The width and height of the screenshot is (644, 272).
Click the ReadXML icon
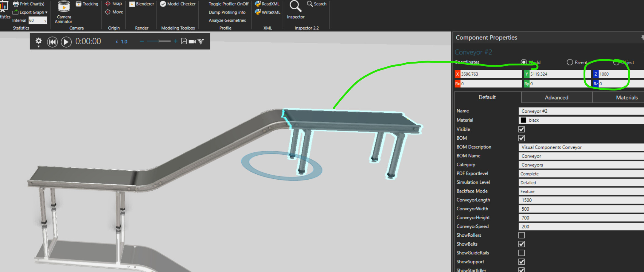tap(258, 4)
